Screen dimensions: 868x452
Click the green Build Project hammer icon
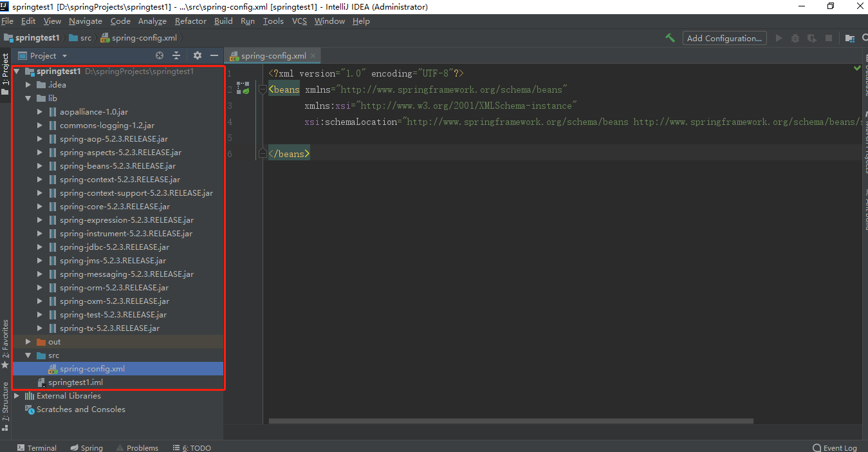coord(670,38)
